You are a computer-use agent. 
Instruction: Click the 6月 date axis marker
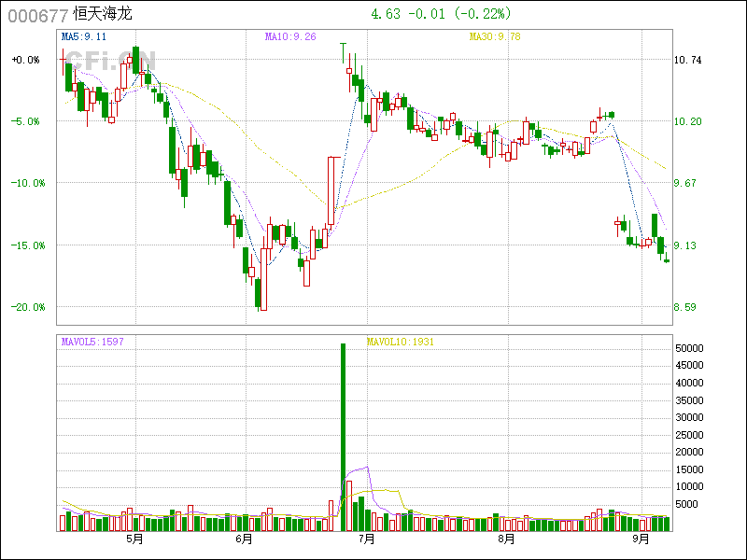(245, 539)
